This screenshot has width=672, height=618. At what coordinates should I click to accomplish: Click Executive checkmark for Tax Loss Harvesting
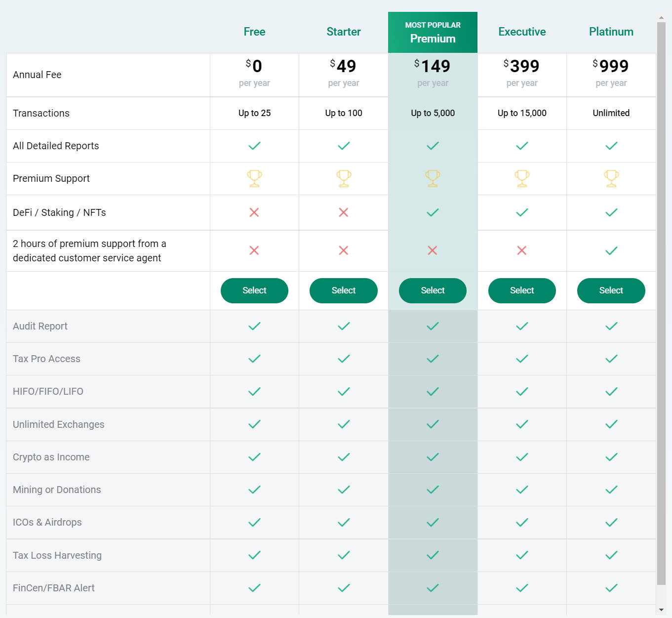[522, 555]
